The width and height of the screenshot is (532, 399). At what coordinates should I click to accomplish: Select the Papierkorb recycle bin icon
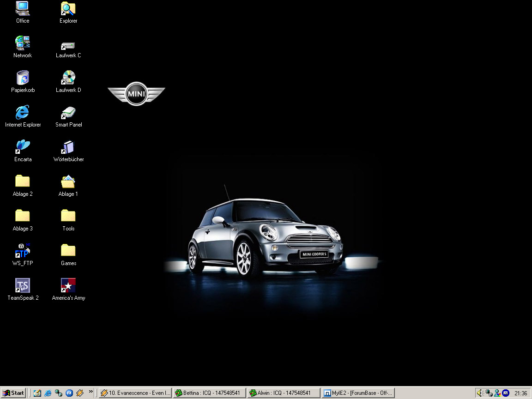pos(23,82)
